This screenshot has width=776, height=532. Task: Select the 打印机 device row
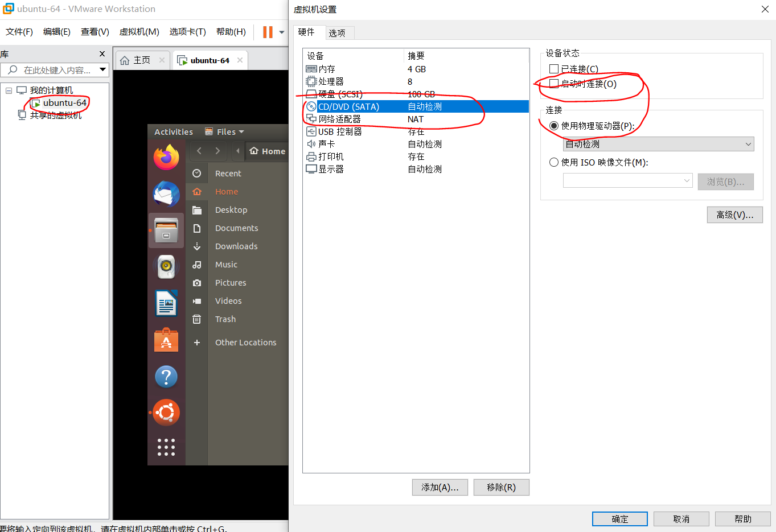pyautogui.click(x=416, y=156)
